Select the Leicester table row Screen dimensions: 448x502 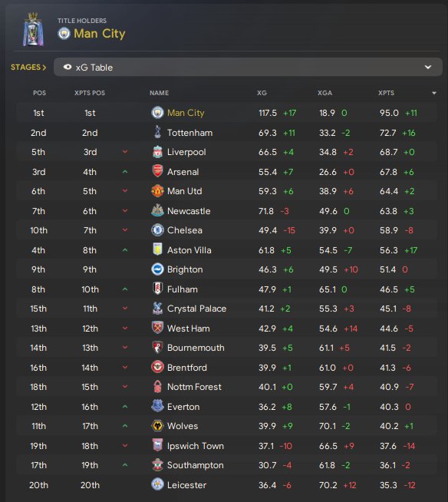point(226,485)
